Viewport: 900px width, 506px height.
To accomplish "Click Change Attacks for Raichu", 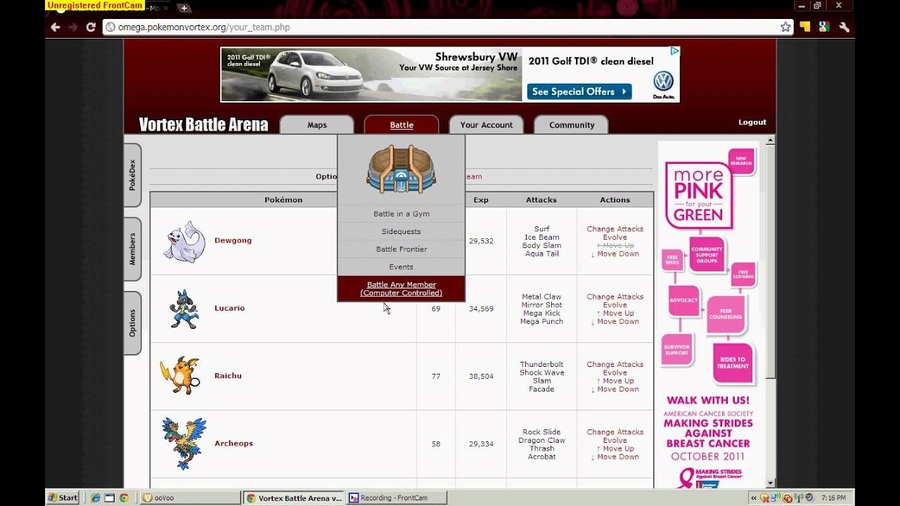I will click(615, 365).
